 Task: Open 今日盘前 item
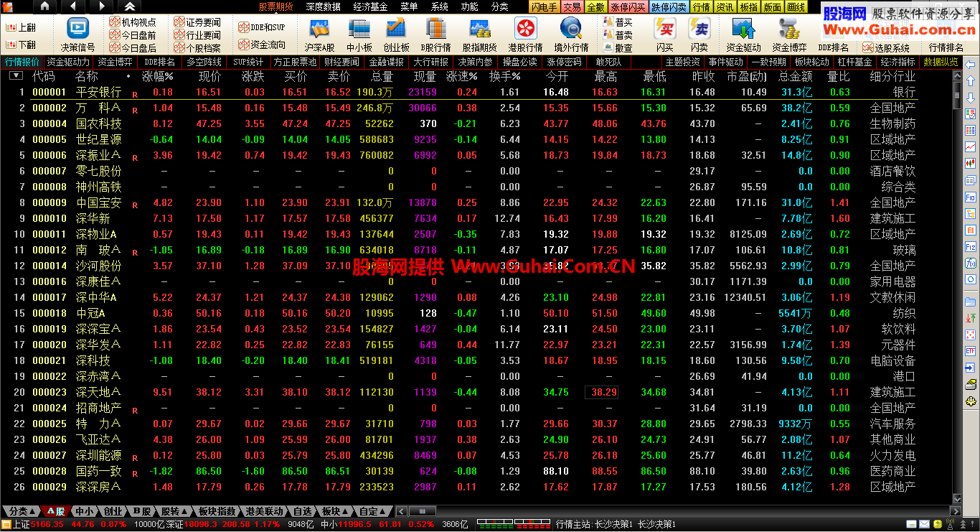tap(133, 35)
